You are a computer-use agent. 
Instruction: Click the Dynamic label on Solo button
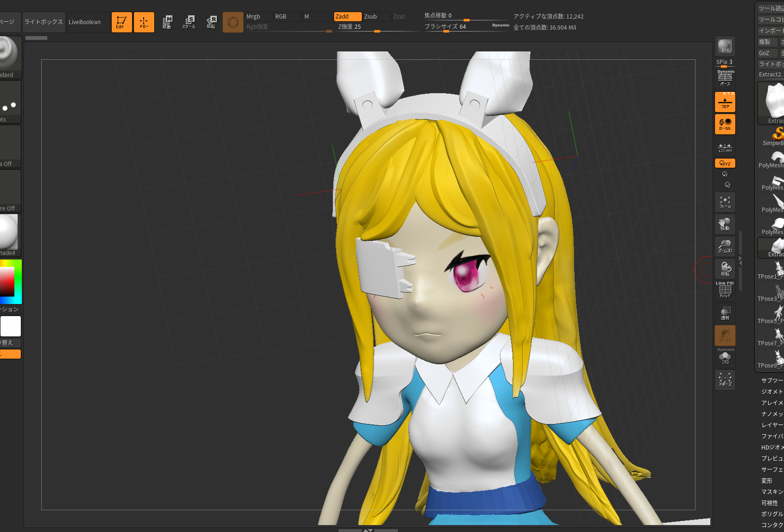[x=726, y=350]
